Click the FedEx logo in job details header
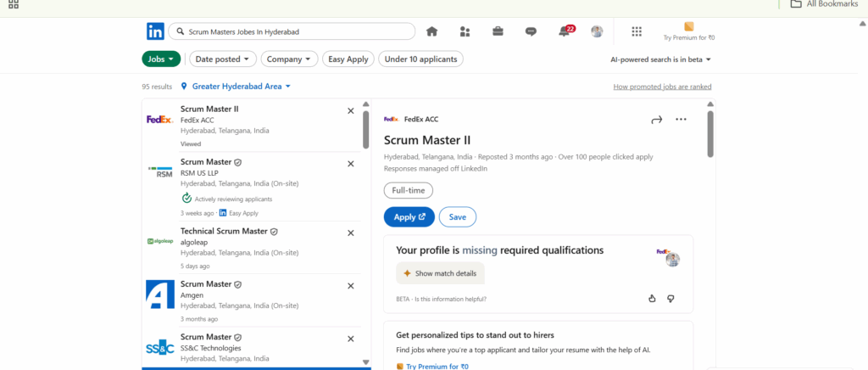868x370 pixels. [392, 119]
